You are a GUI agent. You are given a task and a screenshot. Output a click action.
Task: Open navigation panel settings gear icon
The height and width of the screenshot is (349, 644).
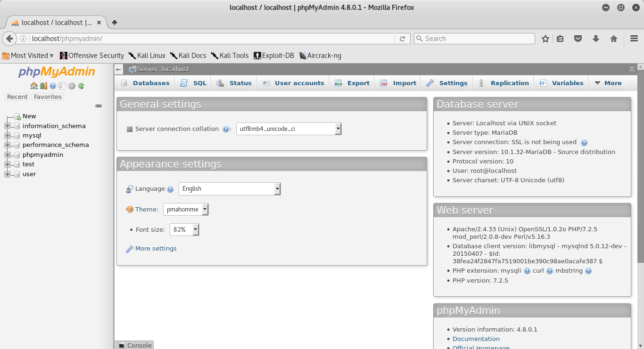[72, 86]
